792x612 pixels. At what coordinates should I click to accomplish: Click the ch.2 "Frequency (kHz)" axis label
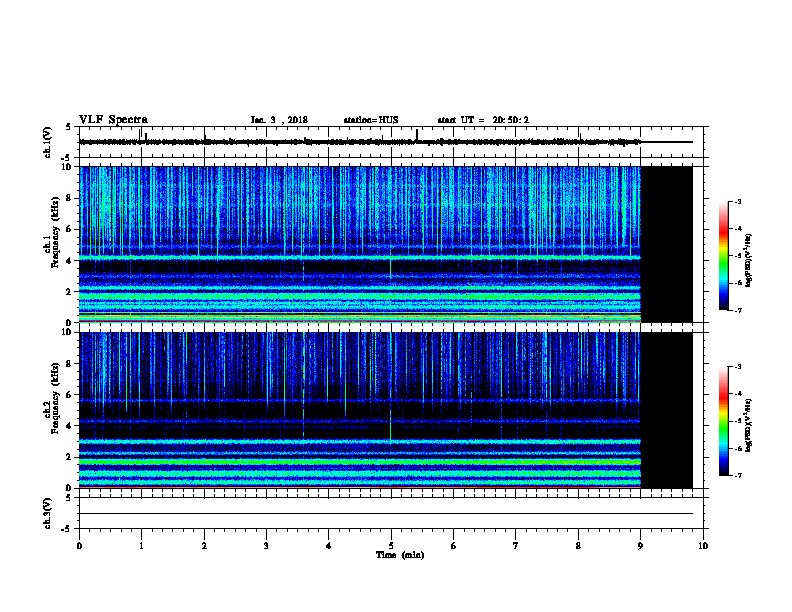pyautogui.click(x=55, y=398)
